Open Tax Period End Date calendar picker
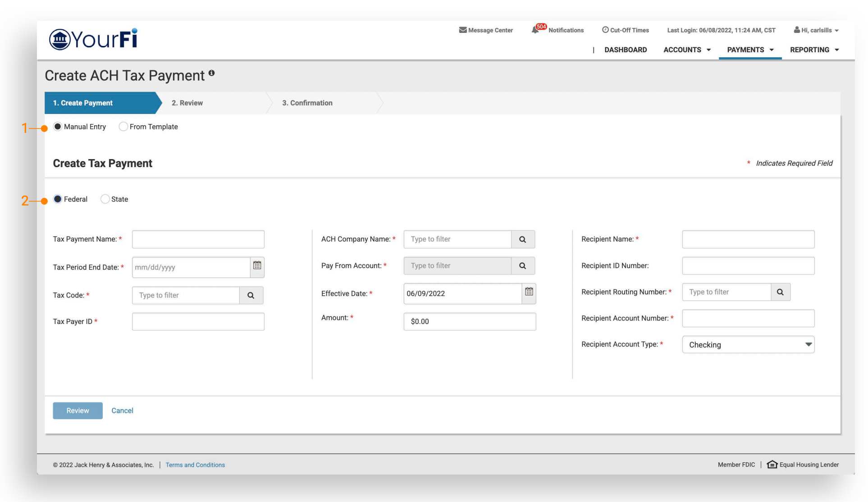This screenshot has height=502, width=868. click(257, 266)
